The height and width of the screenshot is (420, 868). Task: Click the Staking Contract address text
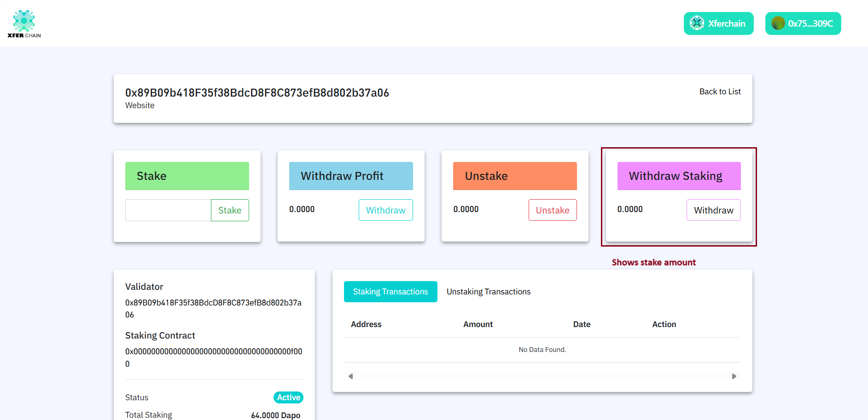click(x=213, y=351)
